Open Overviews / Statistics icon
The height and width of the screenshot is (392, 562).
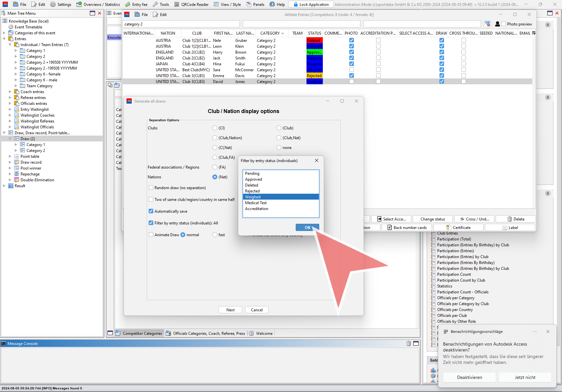79,4
